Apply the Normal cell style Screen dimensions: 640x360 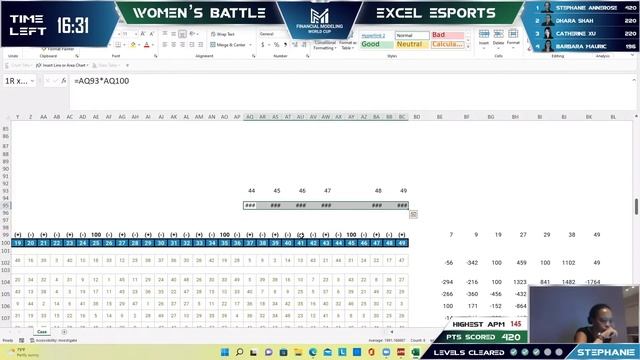point(412,35)
